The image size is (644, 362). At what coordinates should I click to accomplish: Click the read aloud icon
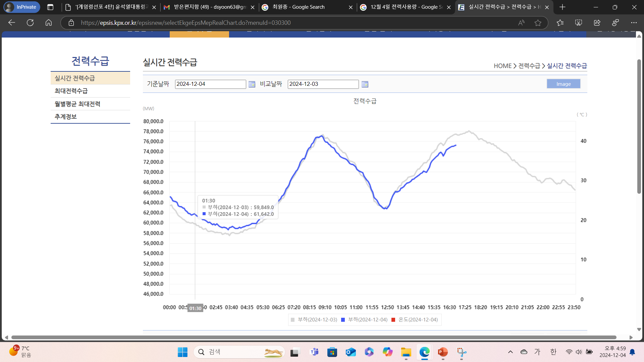coord(521,23)
